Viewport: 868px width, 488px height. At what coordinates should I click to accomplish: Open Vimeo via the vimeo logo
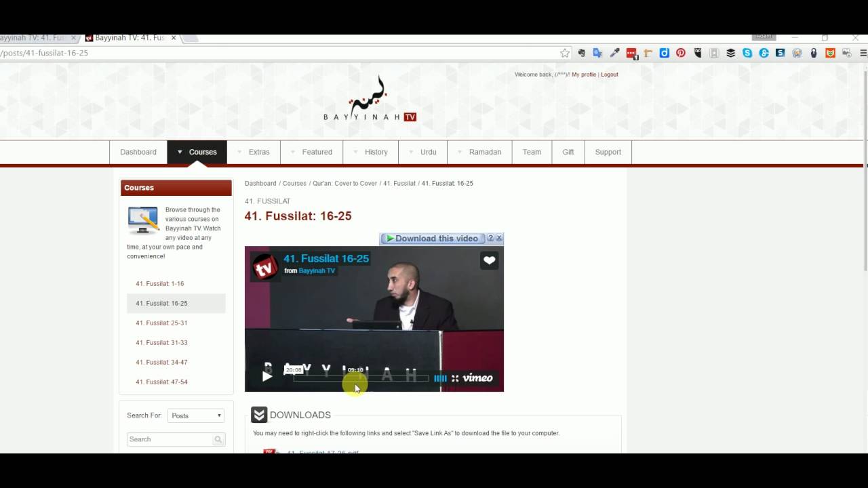[x=477, y=378]
